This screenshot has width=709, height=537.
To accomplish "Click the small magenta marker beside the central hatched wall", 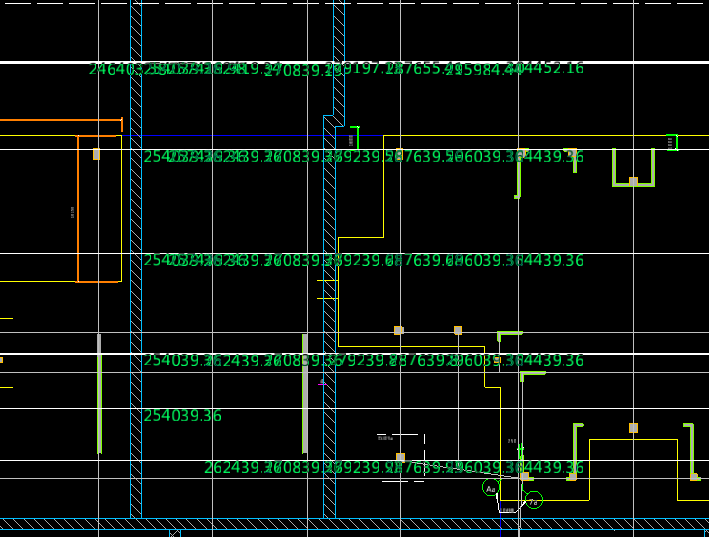I will tap(322, 383).
